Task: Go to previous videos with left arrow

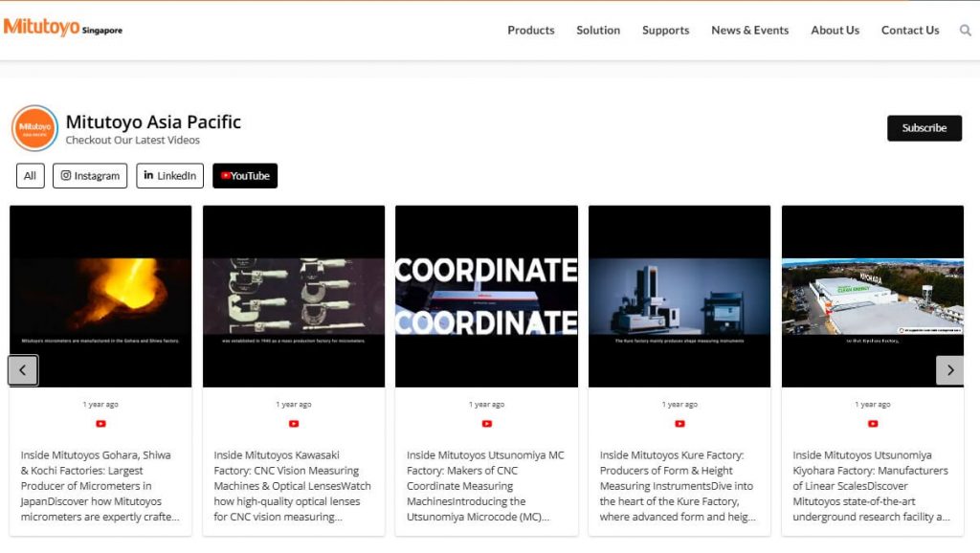Action: point(23,370)
